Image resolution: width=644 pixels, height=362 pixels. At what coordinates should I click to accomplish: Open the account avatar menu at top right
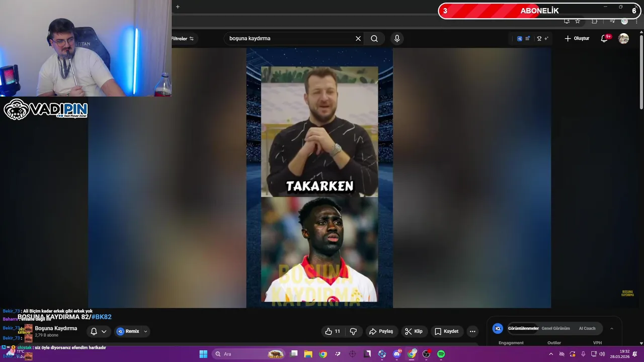623,38
